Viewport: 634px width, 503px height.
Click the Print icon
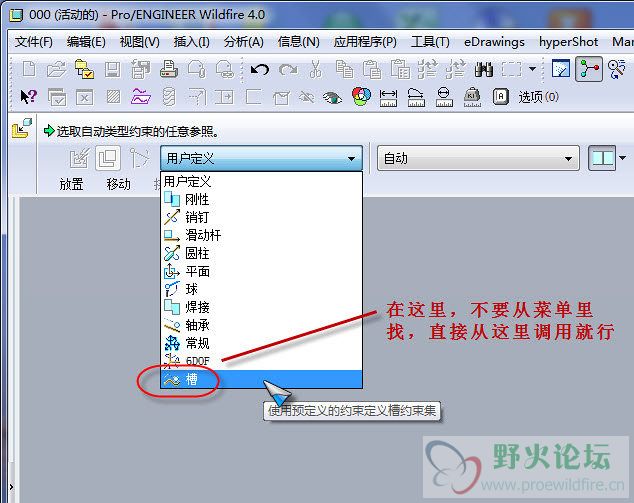click(169, 69)
